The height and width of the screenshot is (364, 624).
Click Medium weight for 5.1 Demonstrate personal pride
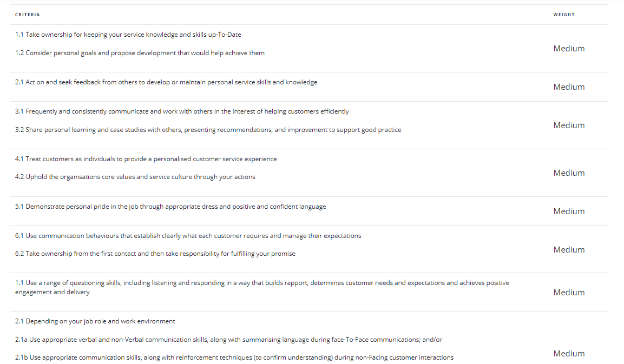coord(569,211)
